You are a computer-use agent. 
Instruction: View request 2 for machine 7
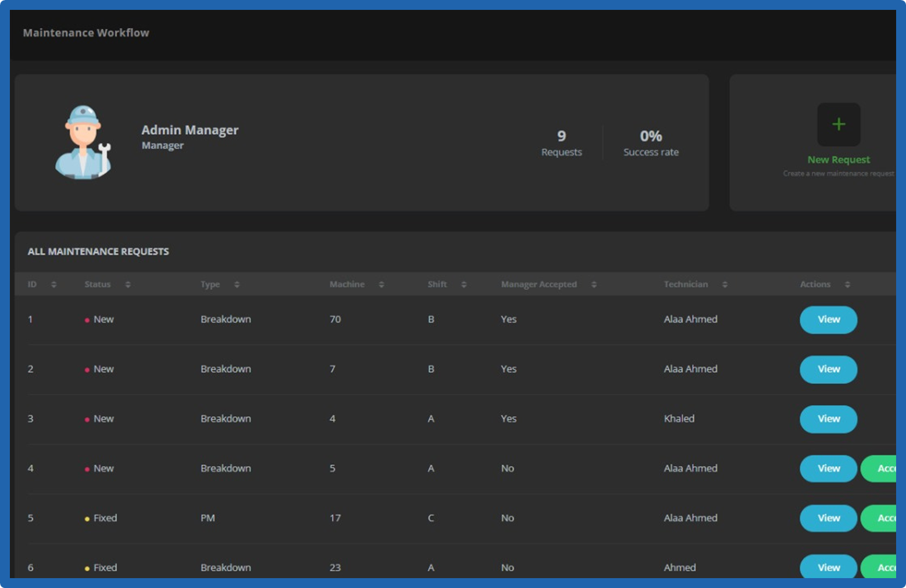coord(828,370)
